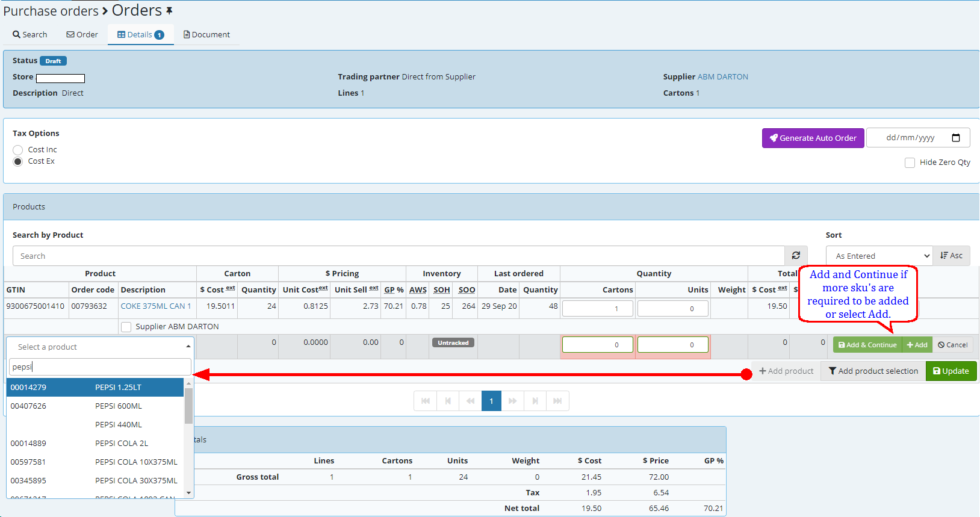
Task: Click the product search box containing pepsi
Action: click(x=100, y=367)
